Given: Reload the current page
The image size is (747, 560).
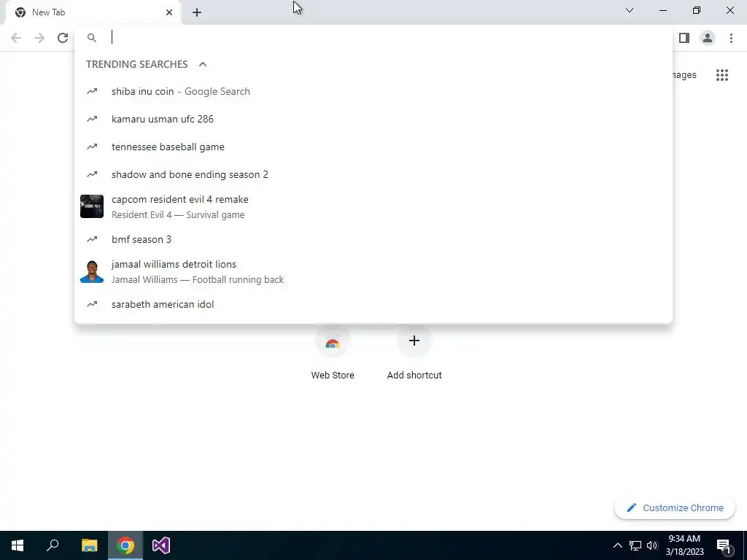Looking at the screenshot, I should (x=63, y=38).
